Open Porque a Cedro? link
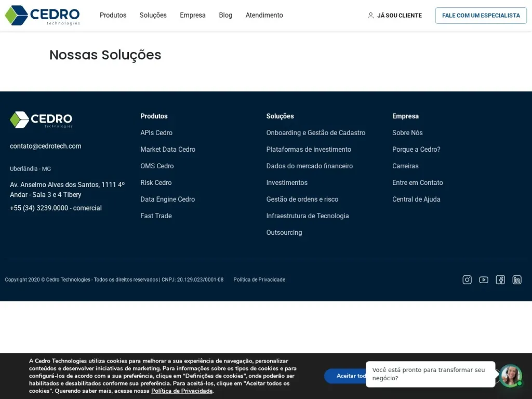532x399 pixels. [x=416, y=149]
